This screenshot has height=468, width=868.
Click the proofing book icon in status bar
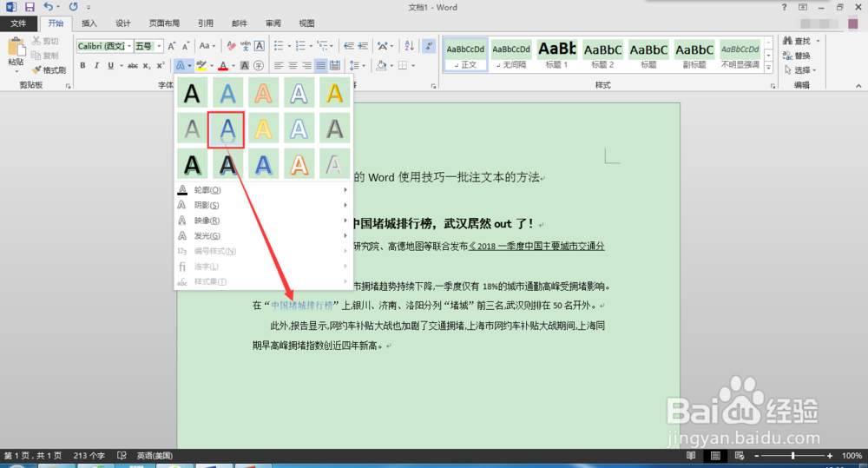coord(122,455)
